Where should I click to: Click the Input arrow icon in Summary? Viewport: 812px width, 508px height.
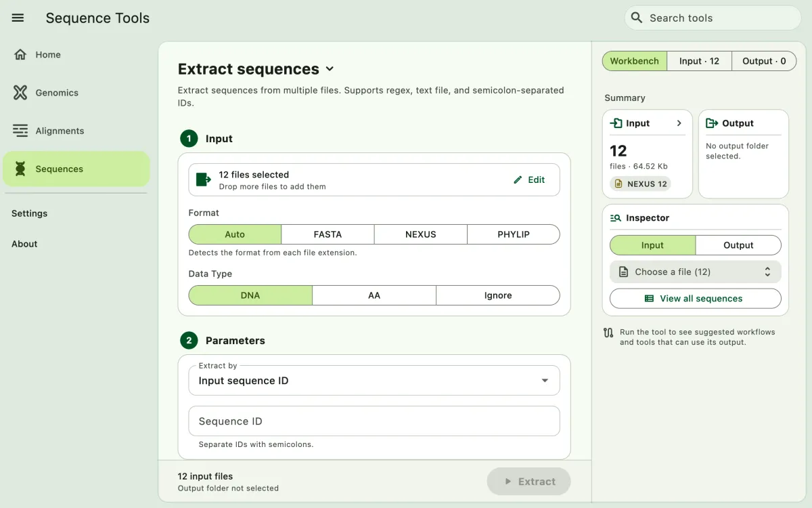point(616,123)
